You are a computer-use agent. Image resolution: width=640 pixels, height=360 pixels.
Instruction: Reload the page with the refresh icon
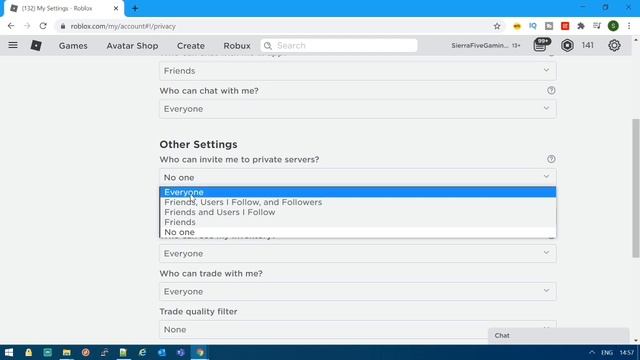click(x=43, y=26)
